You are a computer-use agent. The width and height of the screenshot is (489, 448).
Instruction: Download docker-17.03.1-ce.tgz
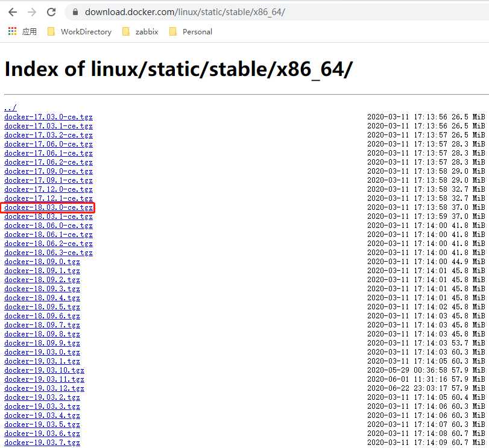[48, 126]
